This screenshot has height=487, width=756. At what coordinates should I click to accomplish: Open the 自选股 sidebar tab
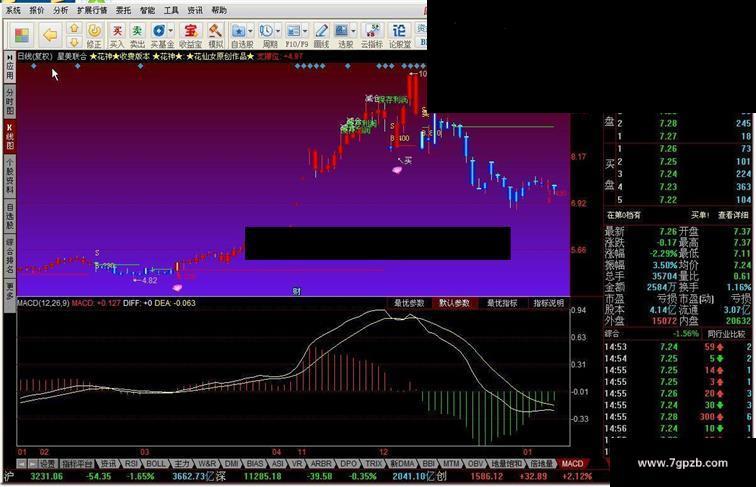(x=10, y=216)
